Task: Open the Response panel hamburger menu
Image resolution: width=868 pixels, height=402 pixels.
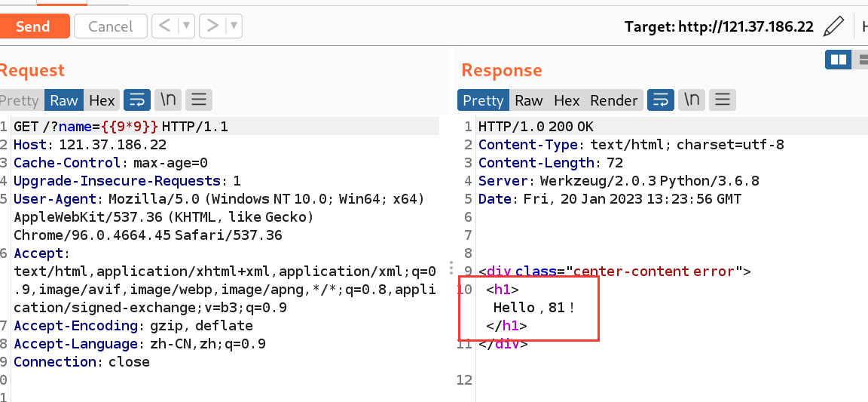Action: [723, 100]
